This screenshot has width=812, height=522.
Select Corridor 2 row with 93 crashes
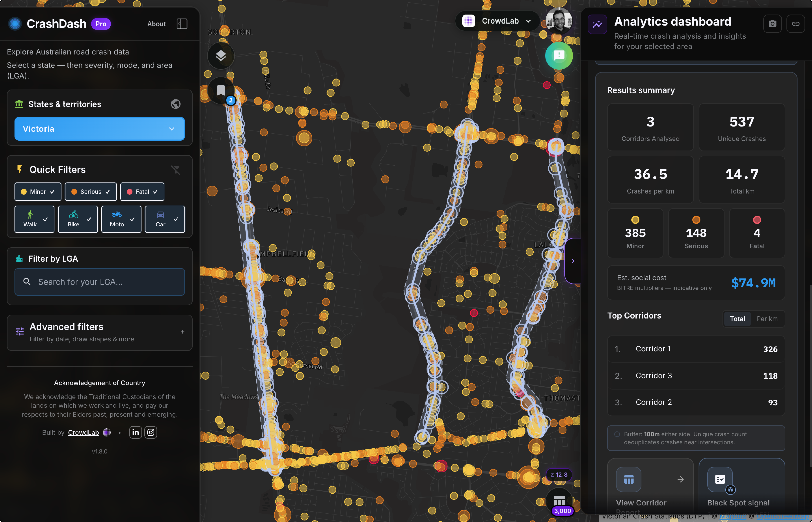[696, 402]
